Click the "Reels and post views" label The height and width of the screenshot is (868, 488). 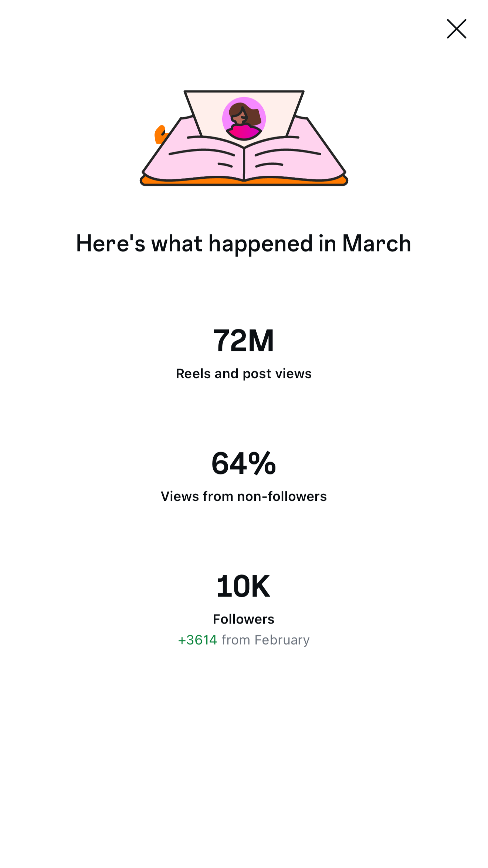coord(244,374)
